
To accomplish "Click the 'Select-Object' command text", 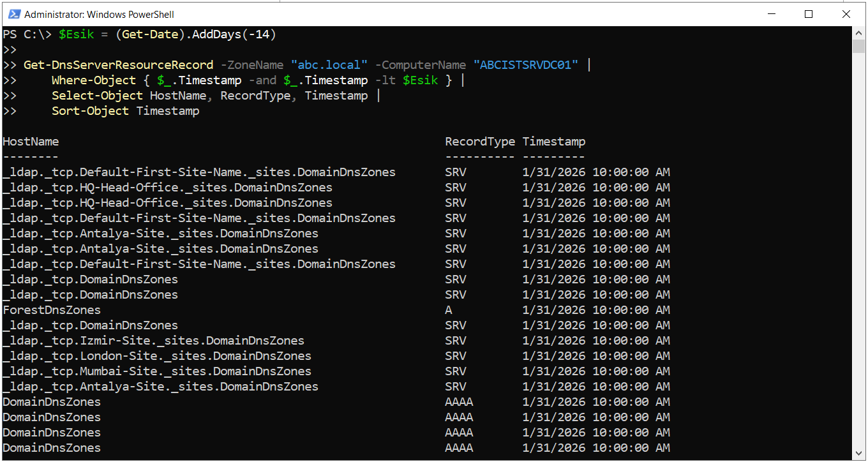I will click(x=97, y=96).
